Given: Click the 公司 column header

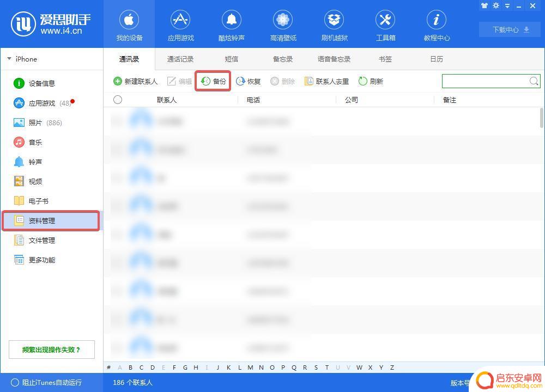Looking at the screenshot, I should pos(352,100).
